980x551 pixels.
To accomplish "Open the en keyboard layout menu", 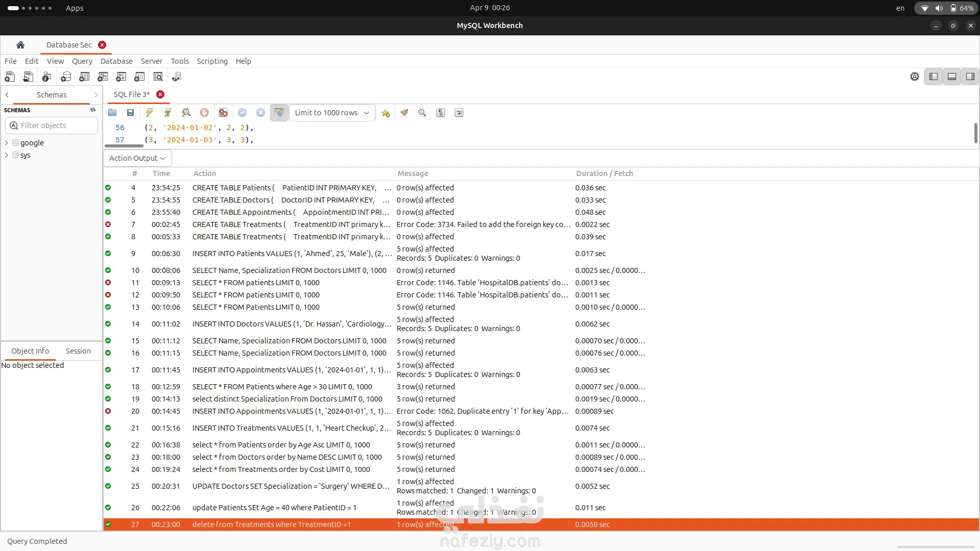I will (x=900, y=8).
